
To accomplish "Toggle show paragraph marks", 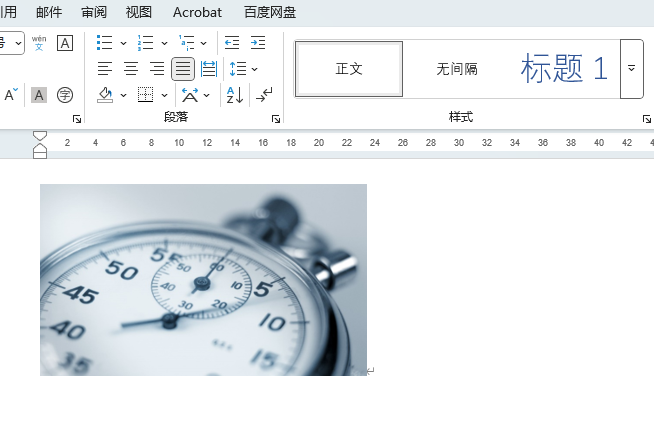I will tap(264, 95).
